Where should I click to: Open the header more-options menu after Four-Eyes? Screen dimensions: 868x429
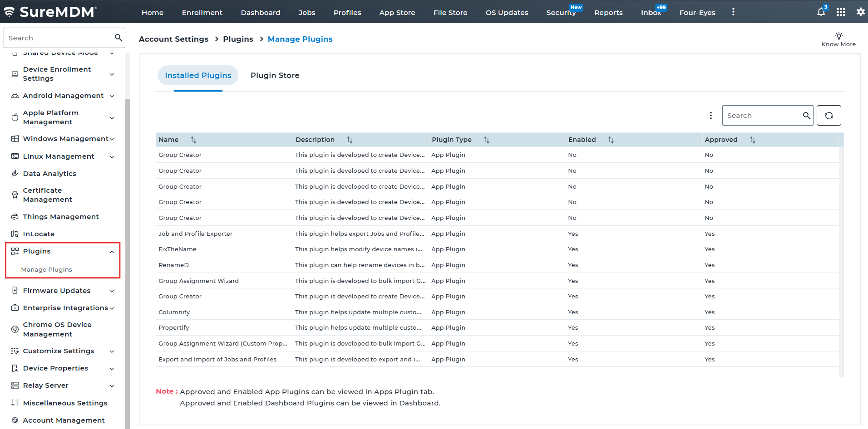pos(733,12)
